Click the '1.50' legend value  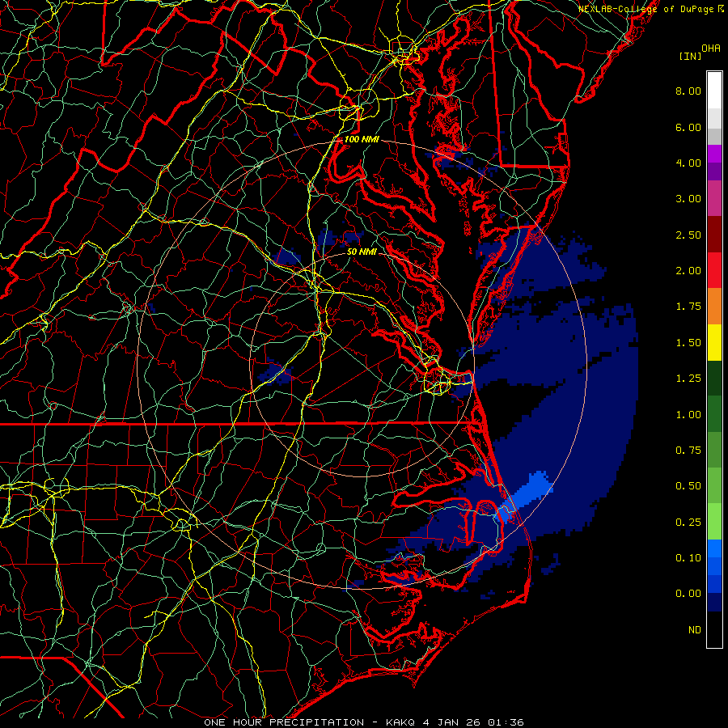point(688,343)
